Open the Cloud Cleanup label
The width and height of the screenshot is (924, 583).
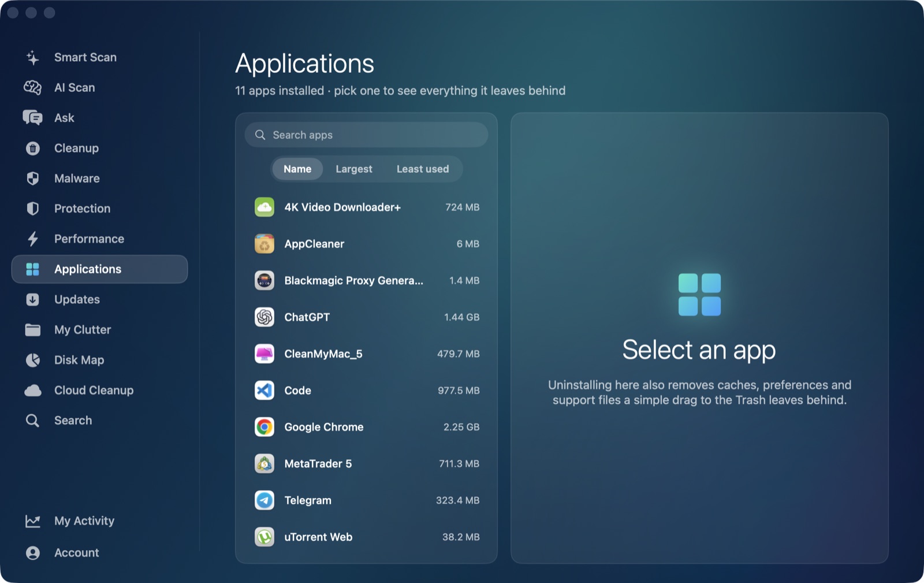click(94, 391)
